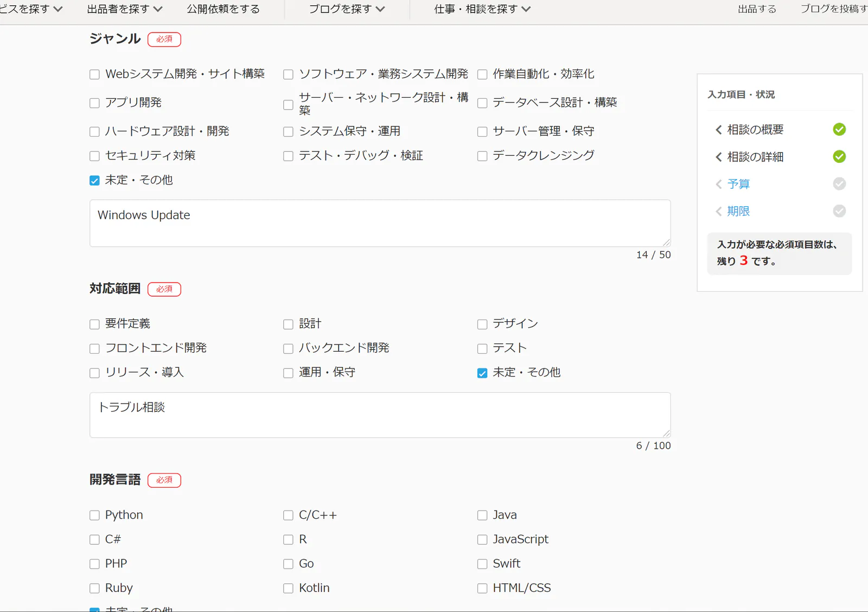
Task: Click gray checkmark icon beside 期限
Action: [839, 211]
